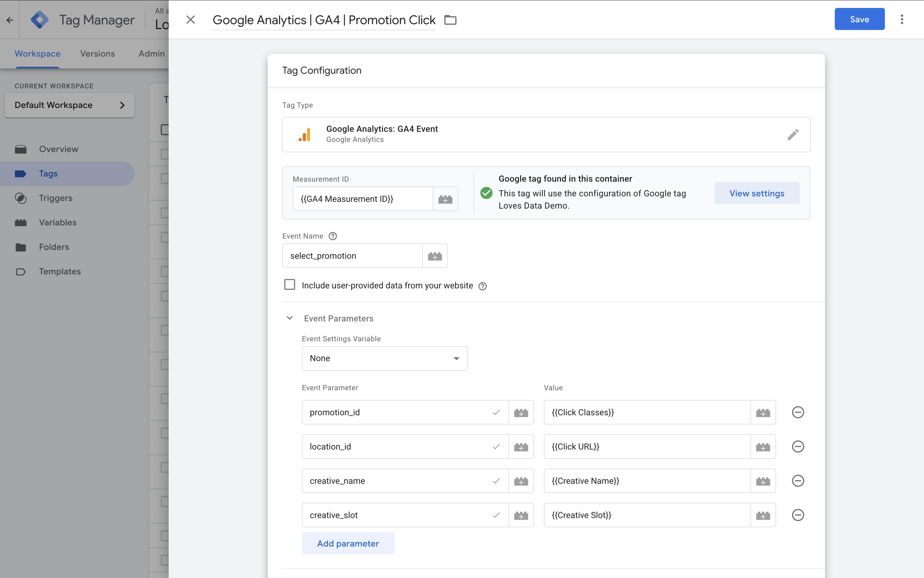Add a new event parameter
This screenshot has height=578, width=924.
[x=348, y=543]
